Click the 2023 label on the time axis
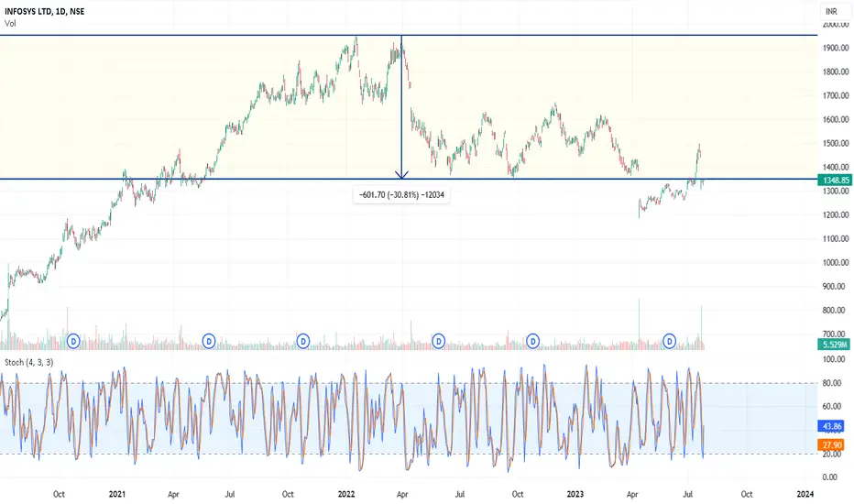 pyautogui.click(x=575, y=494)
